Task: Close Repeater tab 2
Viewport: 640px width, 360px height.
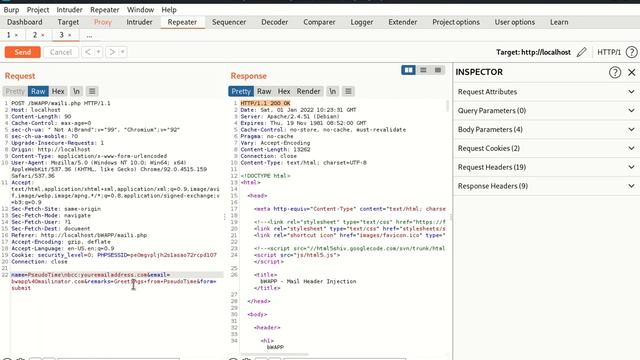Action: 43,36
